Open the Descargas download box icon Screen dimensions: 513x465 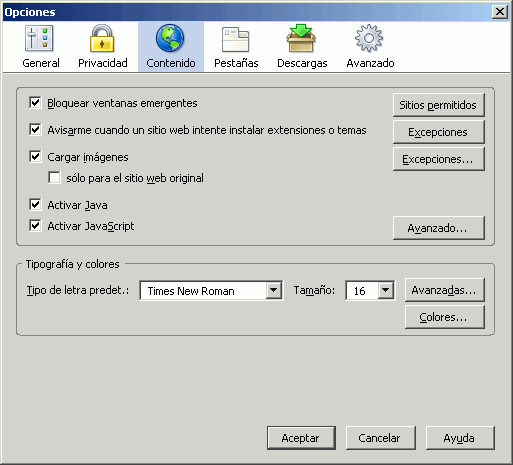tap(301, 38)
